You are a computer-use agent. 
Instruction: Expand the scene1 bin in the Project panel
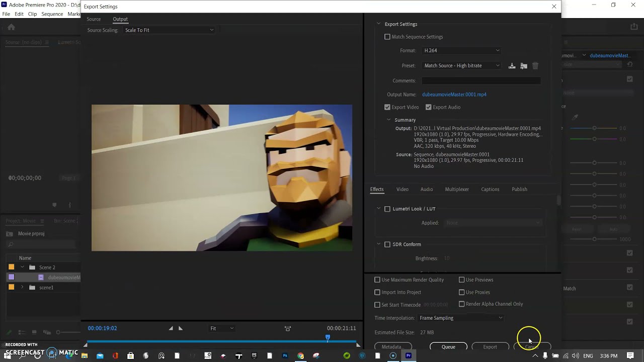[x=22, y=288]
